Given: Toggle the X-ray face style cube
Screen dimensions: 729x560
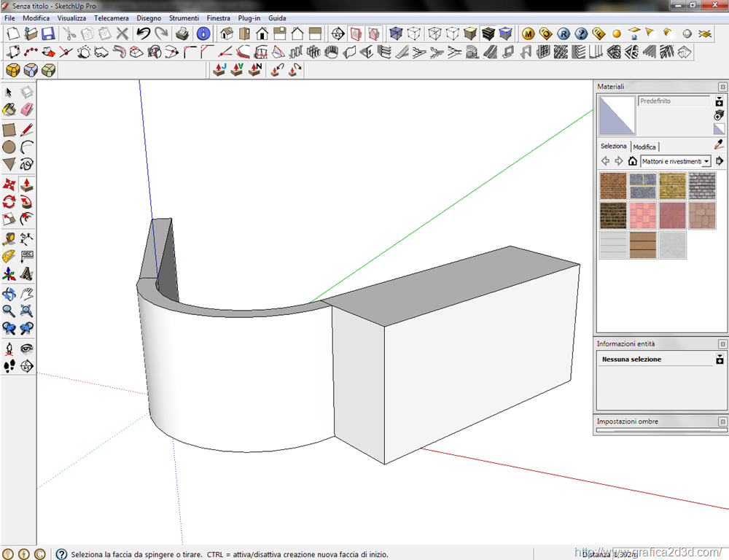Looking at the screenshot, I should 396,34.
